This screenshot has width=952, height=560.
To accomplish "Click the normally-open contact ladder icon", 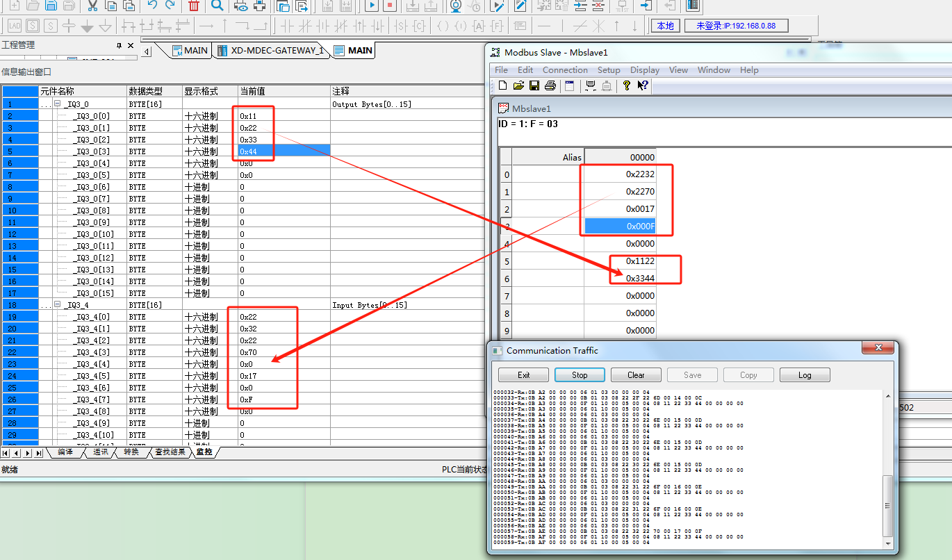I will pos(286,26).
